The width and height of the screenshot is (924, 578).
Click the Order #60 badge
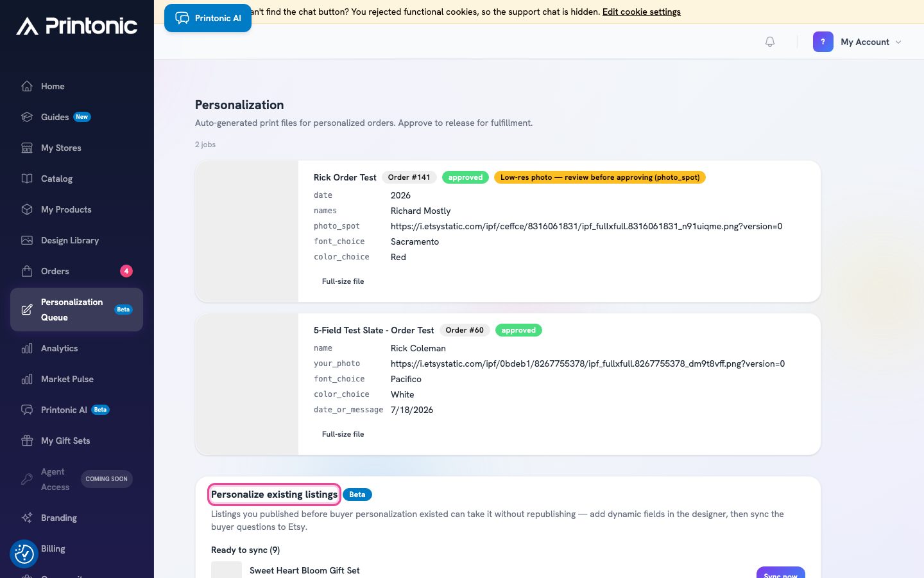click(x=465, y=330)
